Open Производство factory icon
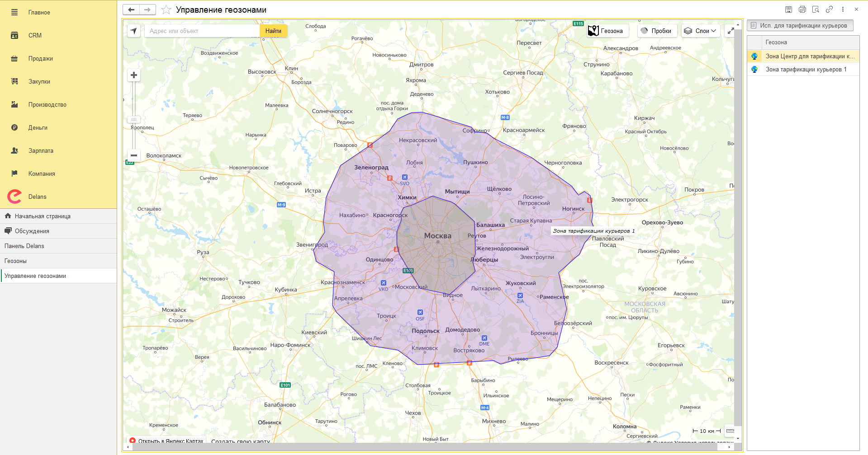This screenshot has width=868, height=455. pyautogui.click(x=14, y=104)
